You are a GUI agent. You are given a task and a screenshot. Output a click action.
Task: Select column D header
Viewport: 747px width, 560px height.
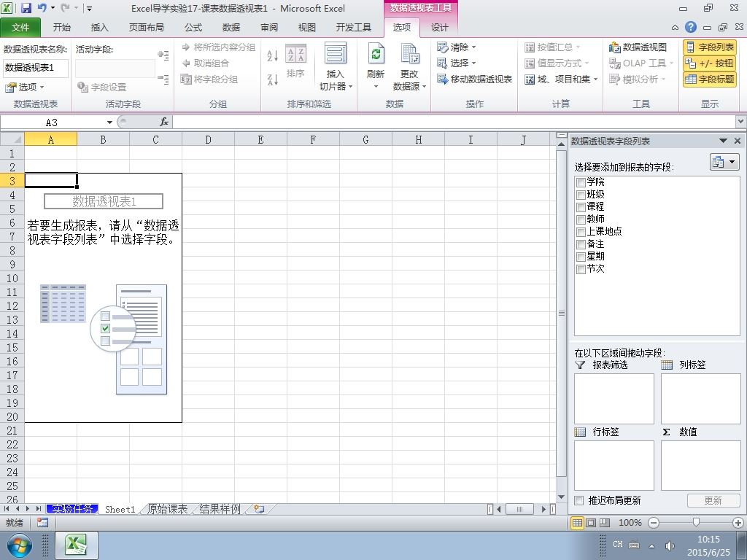(208, 139)
